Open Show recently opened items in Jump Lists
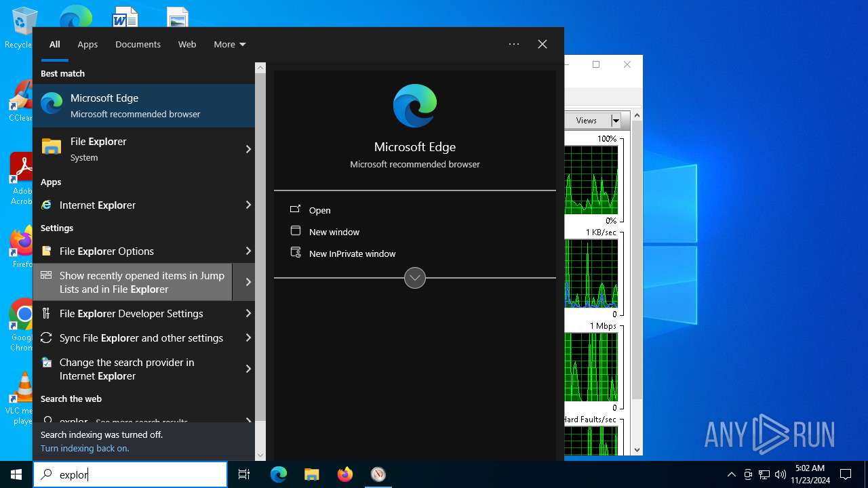The image size is (868, 488). tap(133, 282)
